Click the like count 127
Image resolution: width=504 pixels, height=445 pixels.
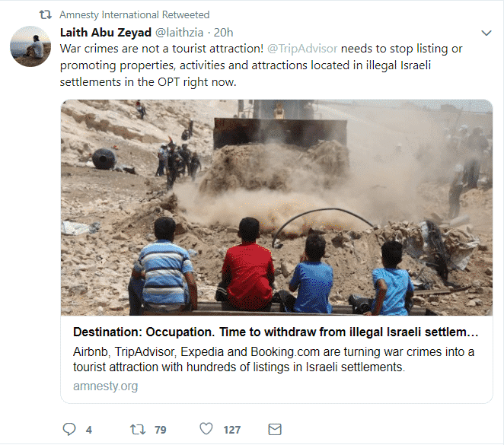point(232,430)
